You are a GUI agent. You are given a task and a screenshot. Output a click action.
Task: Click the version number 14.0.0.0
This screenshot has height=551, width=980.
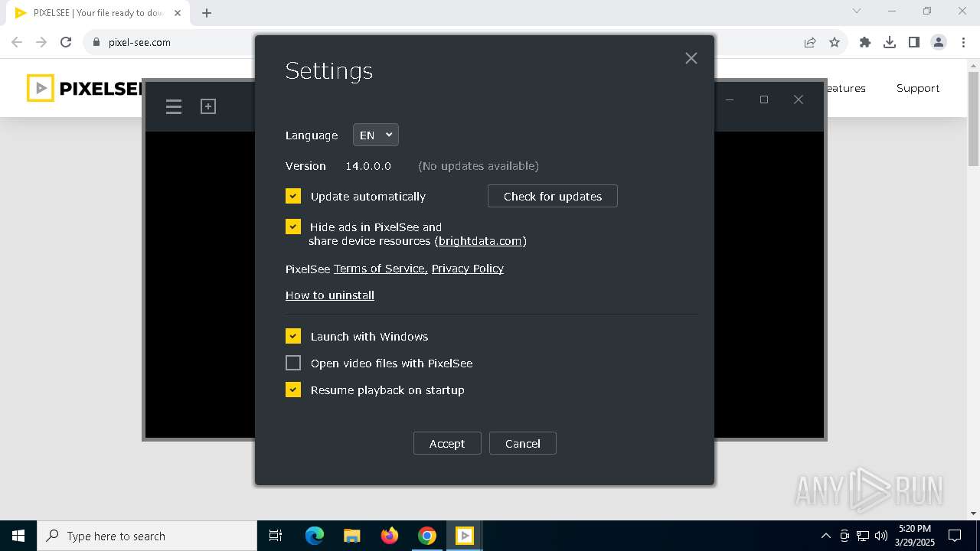368,165
